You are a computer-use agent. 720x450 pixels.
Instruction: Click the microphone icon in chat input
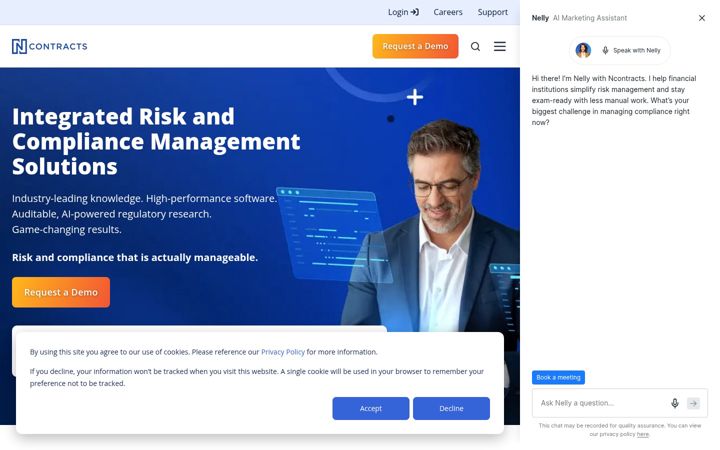(675, 403)
